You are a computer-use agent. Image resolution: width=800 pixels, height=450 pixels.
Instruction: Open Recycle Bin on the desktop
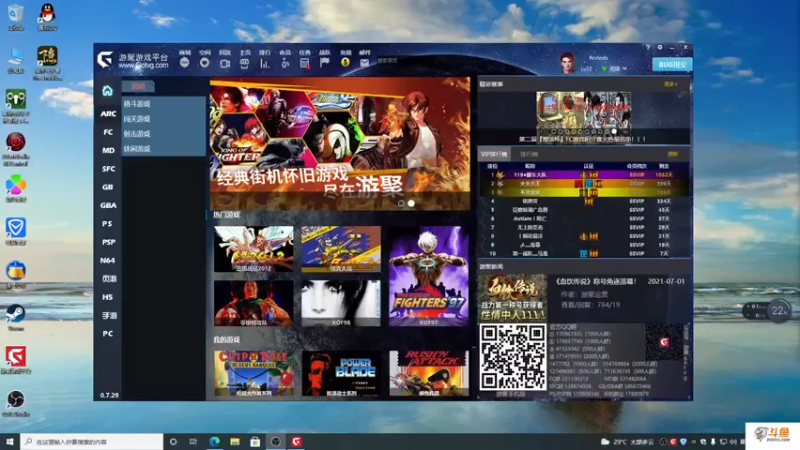click(x=16, y=16)
